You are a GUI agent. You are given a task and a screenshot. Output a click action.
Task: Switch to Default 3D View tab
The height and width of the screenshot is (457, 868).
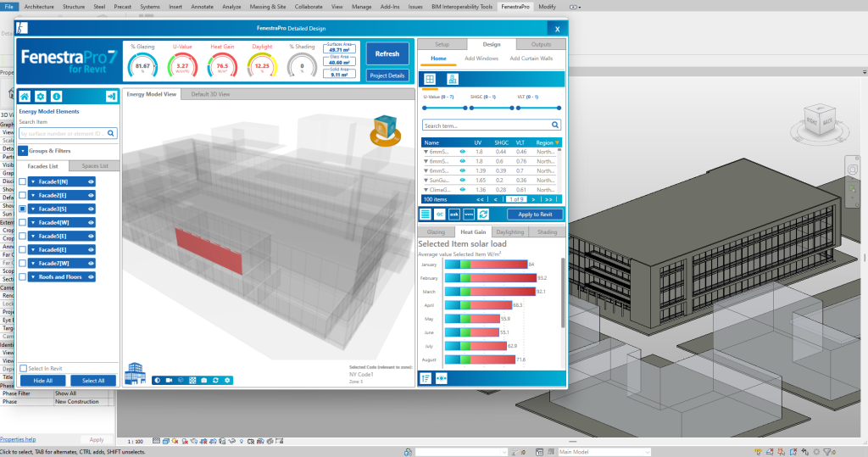[210, 94]
